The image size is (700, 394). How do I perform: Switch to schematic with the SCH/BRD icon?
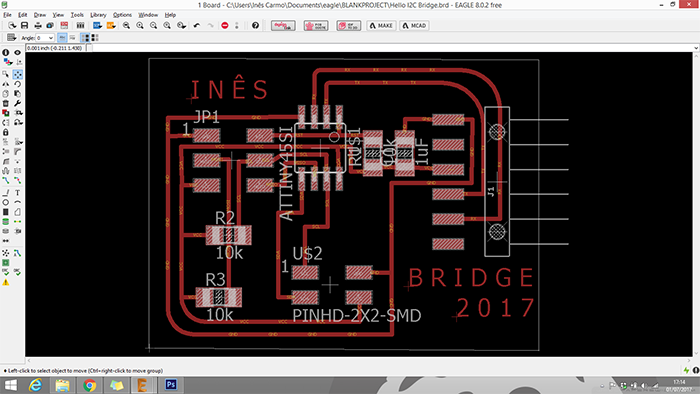(x=64, y=25)
